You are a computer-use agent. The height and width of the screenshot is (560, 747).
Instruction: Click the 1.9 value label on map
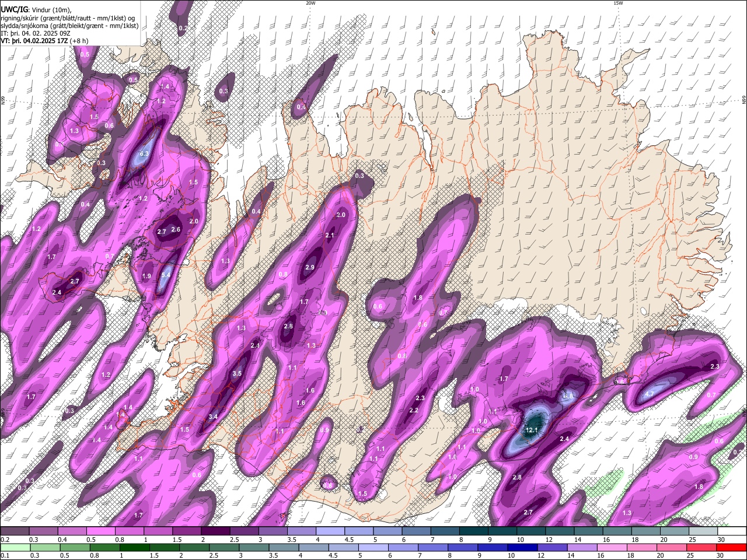(x=146, y=276)
